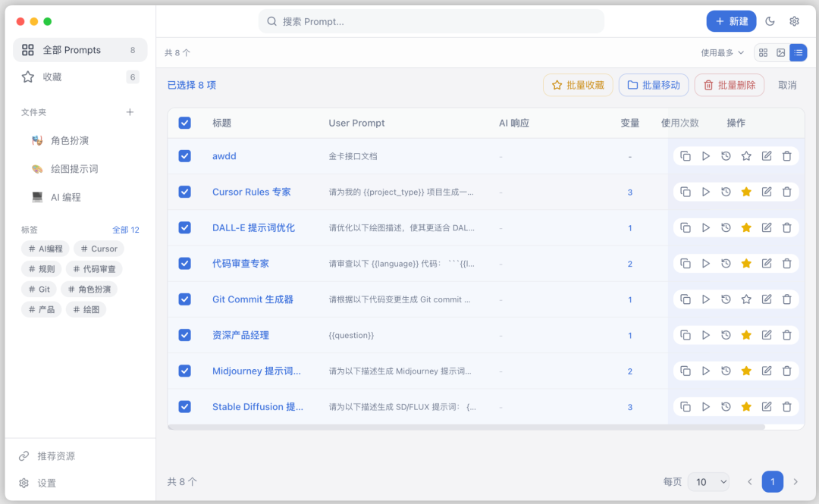819x504 pixels.
Task: Uncheck the awdd row checkbox
Action: [184, 156]
